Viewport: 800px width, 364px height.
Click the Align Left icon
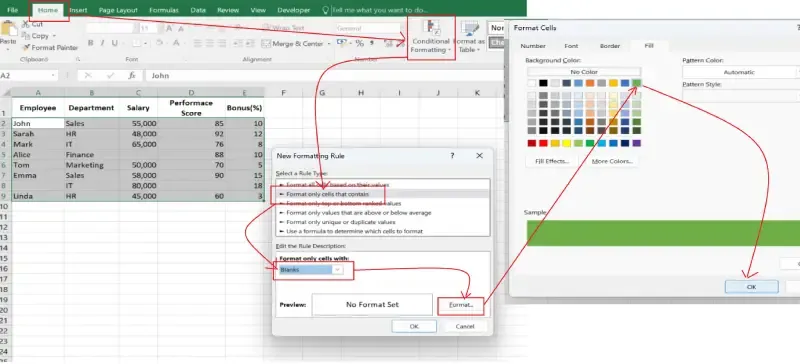pos(197,44)
